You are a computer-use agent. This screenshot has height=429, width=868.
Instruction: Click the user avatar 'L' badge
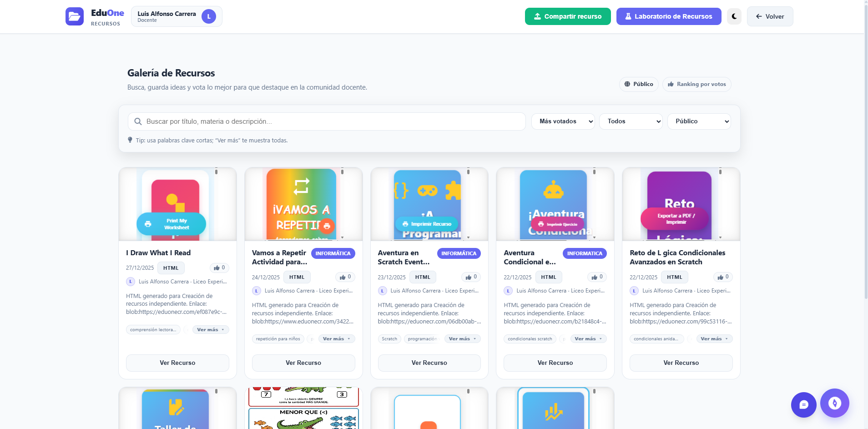pos(209,16)
